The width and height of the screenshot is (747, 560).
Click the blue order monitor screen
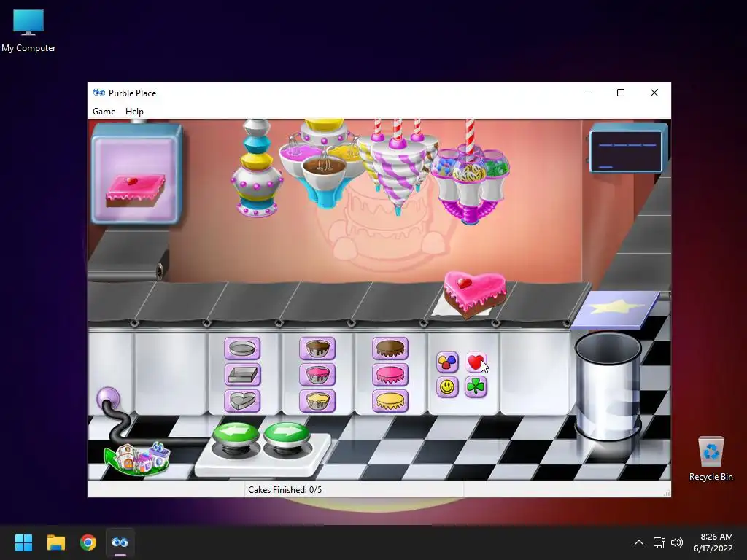[627, 148]
